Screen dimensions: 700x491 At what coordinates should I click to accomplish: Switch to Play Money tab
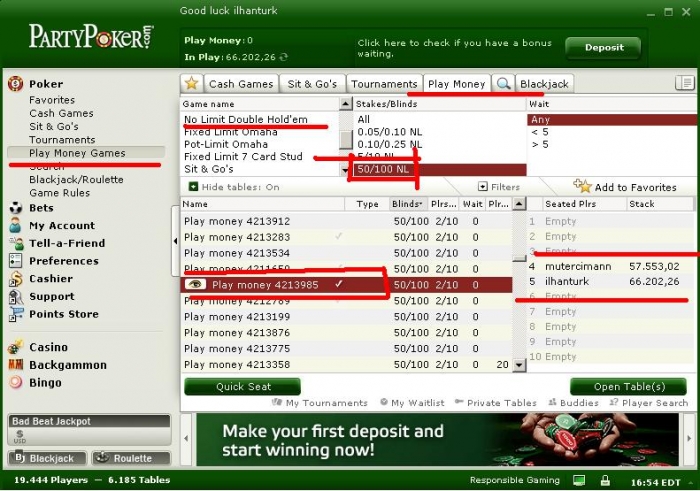pos(456,84)
